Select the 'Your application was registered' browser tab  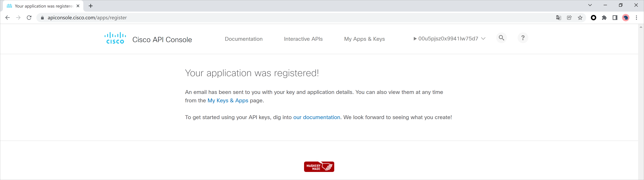[x=43, y=6]
